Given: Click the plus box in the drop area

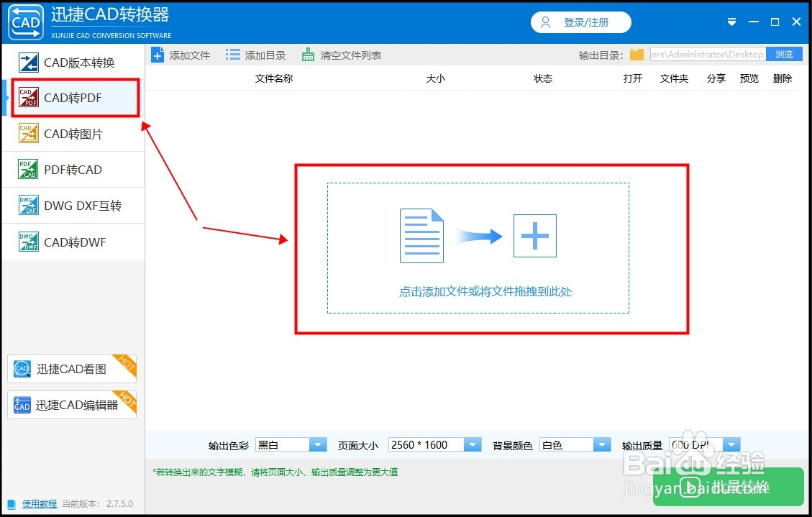Looking at the screenshot, I should [535, 236].
